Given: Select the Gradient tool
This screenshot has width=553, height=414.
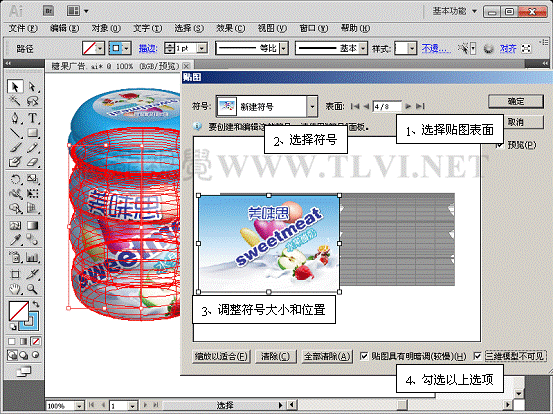Looking at the screenshot, I should (x=32, y=225).
